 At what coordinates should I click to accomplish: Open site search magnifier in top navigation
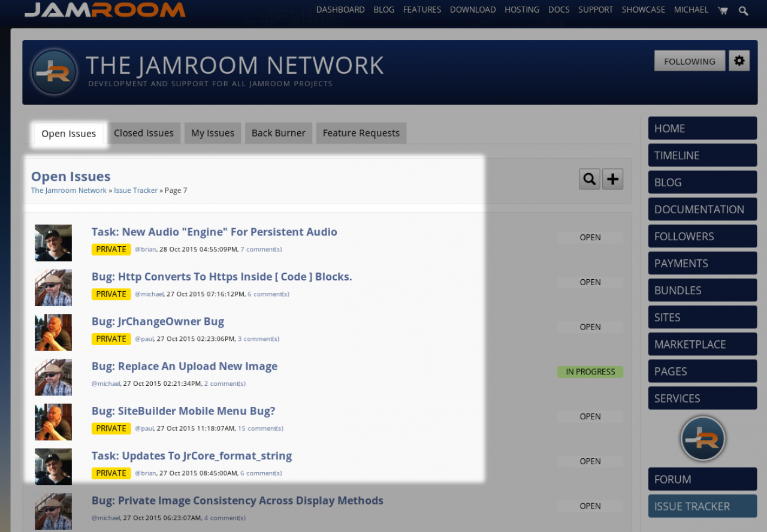click(744, 10)
